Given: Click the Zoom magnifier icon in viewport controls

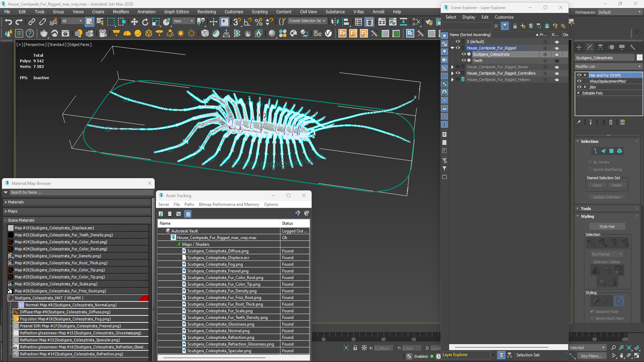Looking at the screenshot, I should [x=613, y=348].
